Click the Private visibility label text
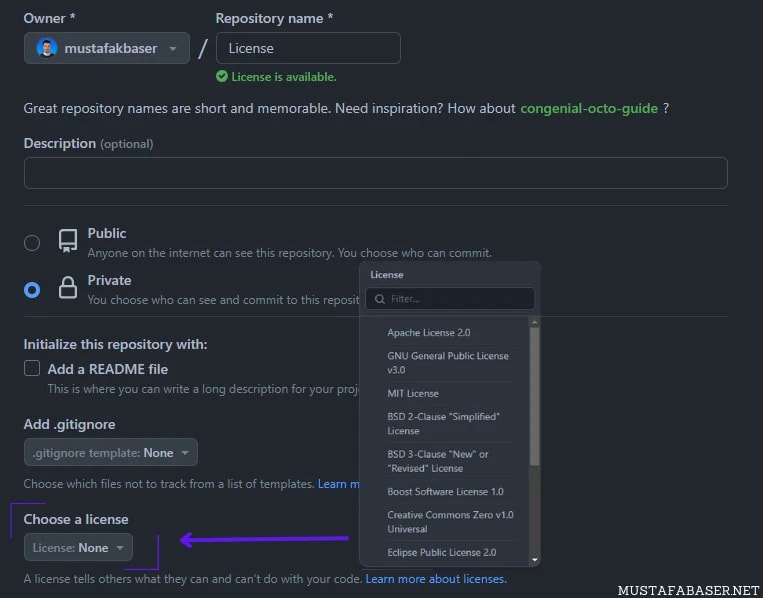 tap(109, 280)
